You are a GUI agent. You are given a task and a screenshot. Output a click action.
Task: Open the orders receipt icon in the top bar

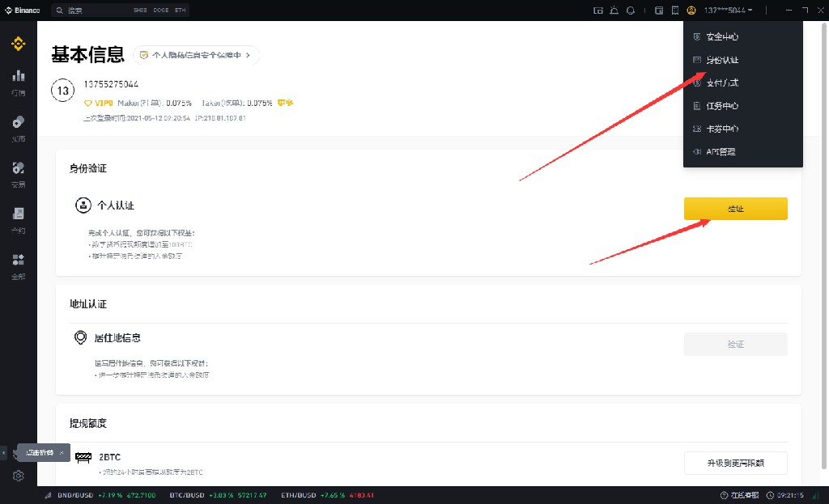[x=675, y=10]
